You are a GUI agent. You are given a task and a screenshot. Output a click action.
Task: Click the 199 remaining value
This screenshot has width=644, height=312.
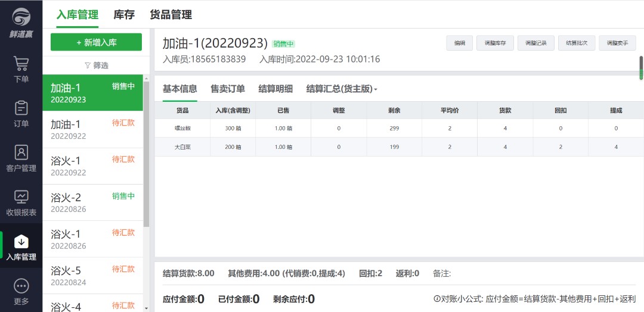pos(394,147)
